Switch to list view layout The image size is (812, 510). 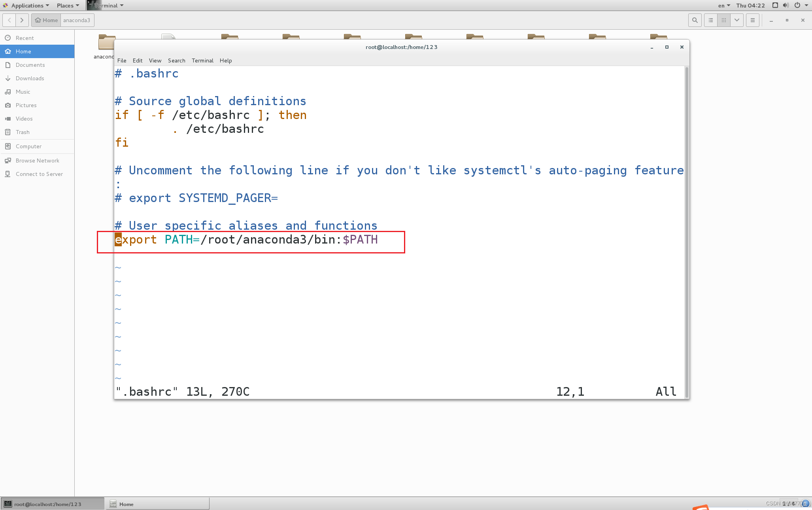711,20
